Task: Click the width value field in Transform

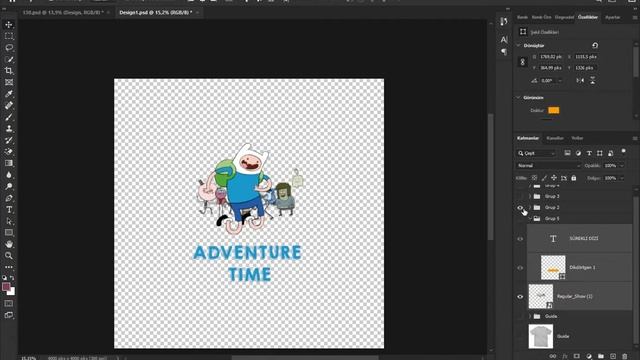Action: point(551,57)
